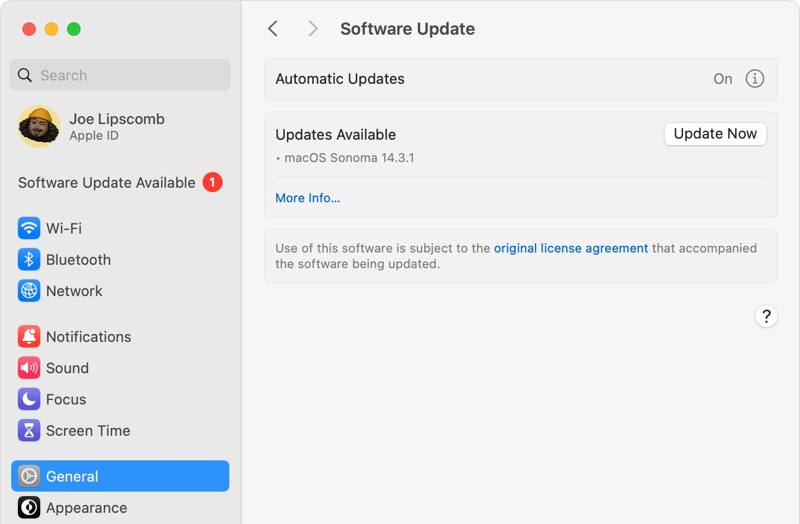Click the General gear icon

pyautogui.click(x=29, y=476)
